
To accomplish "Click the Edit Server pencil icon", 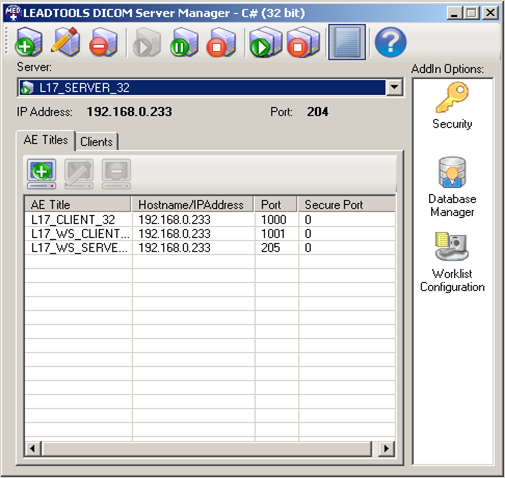I will pos(66,42).
